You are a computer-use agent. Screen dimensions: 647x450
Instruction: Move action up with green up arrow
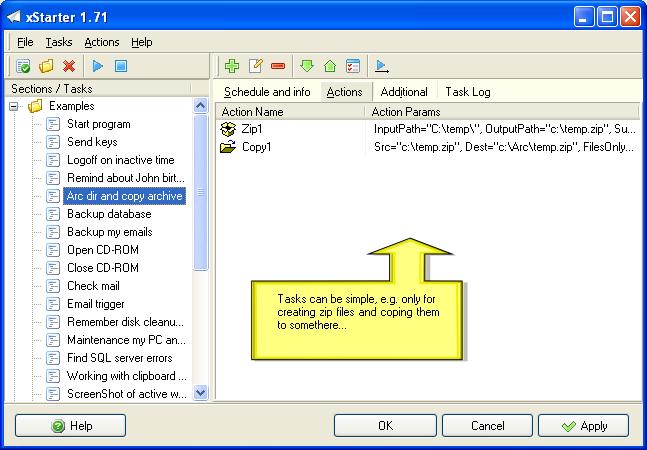click(x=330, y=66)
